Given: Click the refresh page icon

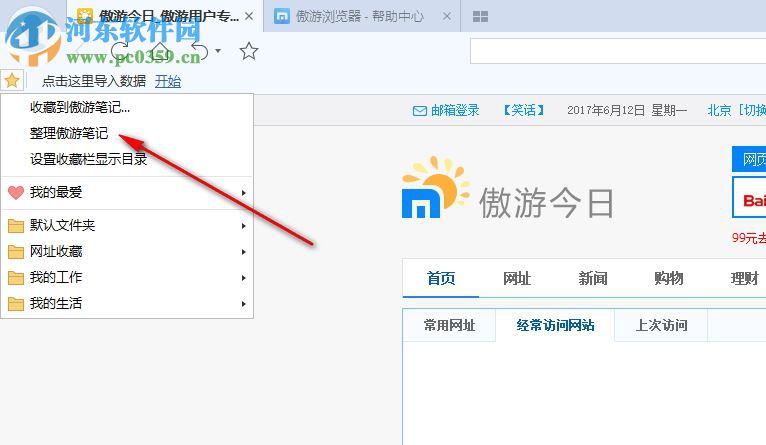Looking at the screenshot, I should point(120,51).
